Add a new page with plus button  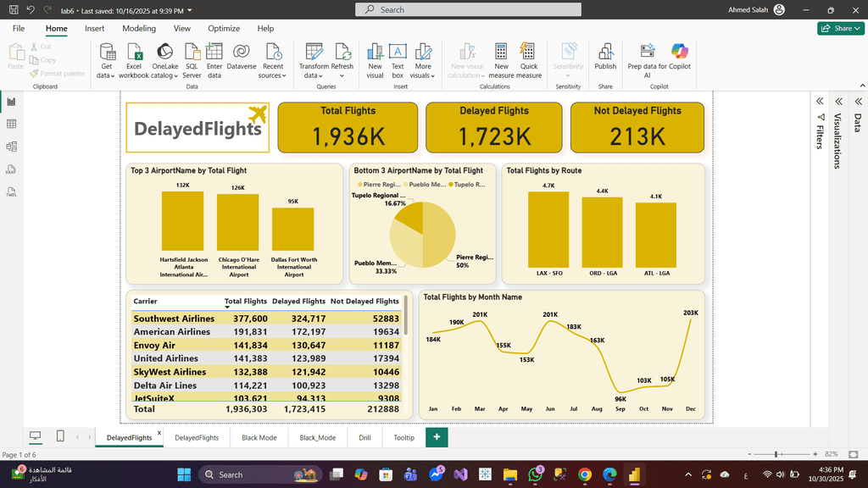437,437
